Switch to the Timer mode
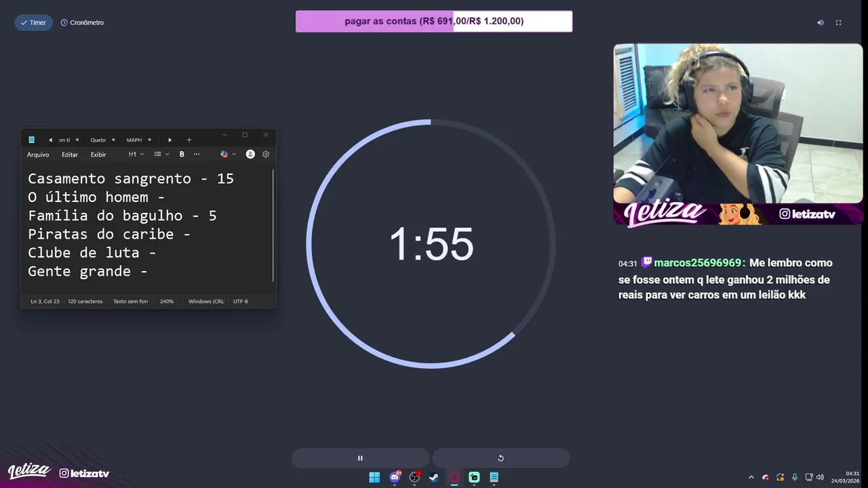Image resolution: width=868 pixels, height=488 pixels. point(34,22)
